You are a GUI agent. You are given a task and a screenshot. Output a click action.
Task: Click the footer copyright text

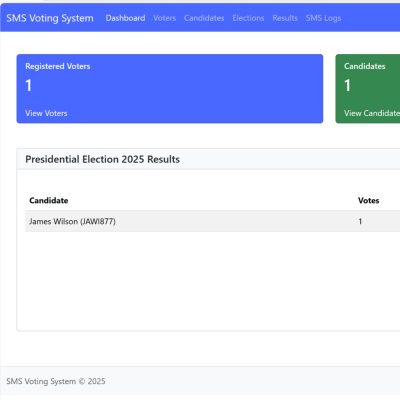pyautogui.click(x=56, y=381)
